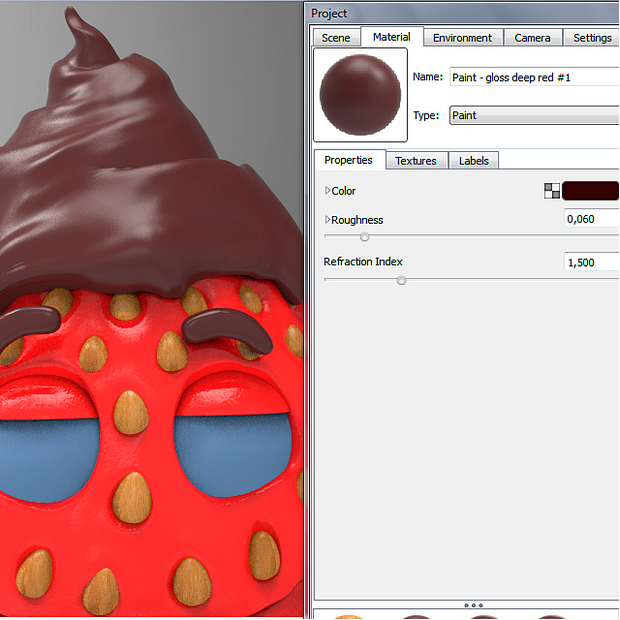Click the checkered color texture icon
This screenshot has width=620, height=620.
552,191
